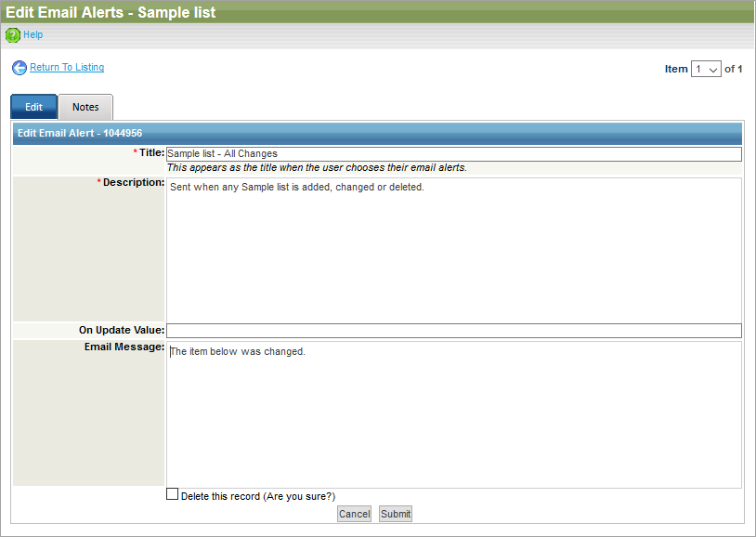Click the On Update Value field
The height and width of the screenshot is (537, 756).
(454, 331)
